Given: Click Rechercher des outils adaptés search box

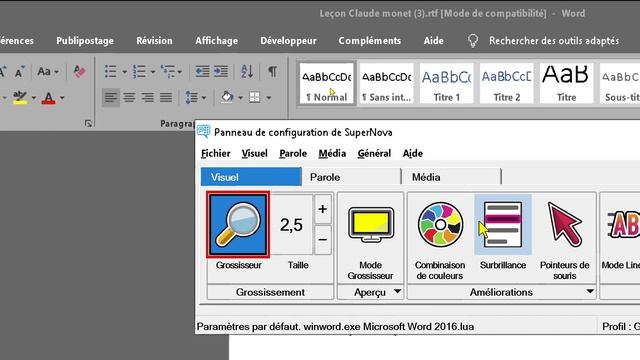Looking at the screenshot, I should click(x=554, y=41).
